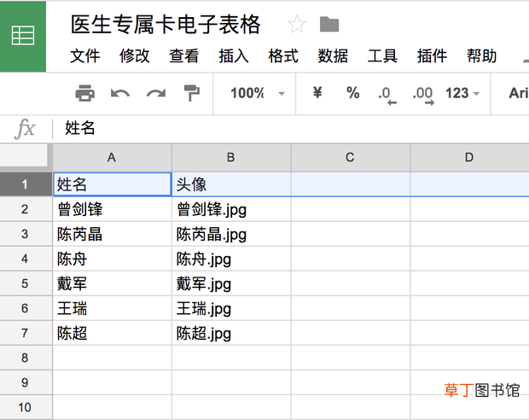Screen dimensions: 529x420
Task: Select cell 陈超 in column A
Action: pos(113,333)
